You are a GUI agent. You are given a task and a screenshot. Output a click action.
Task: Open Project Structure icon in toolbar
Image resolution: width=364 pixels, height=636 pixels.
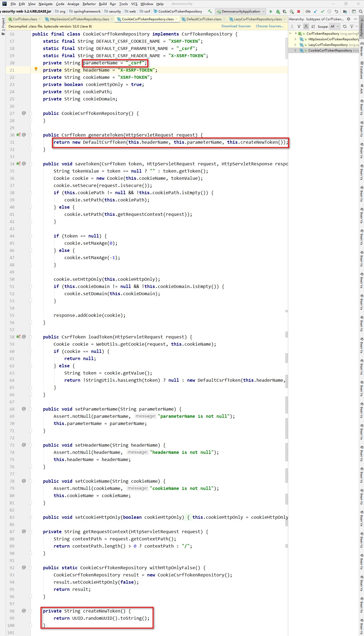pyautogui.click(x=345, y=11)
